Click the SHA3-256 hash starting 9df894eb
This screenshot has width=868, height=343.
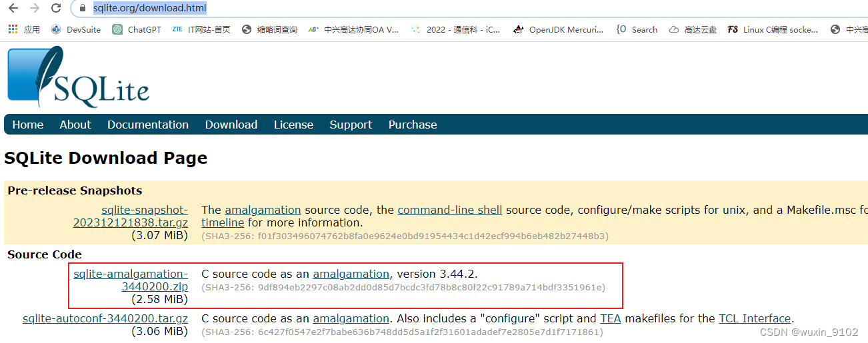click(403, 288)
